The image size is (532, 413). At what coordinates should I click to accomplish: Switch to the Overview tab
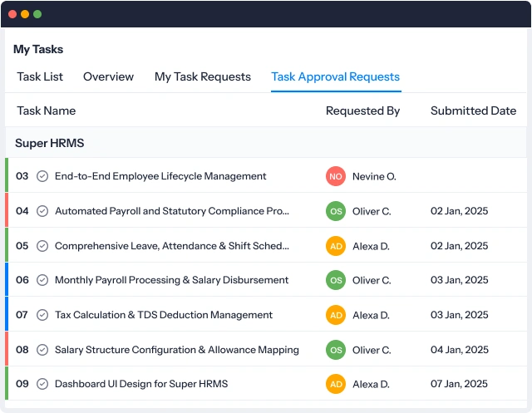(x=109, y=76)
